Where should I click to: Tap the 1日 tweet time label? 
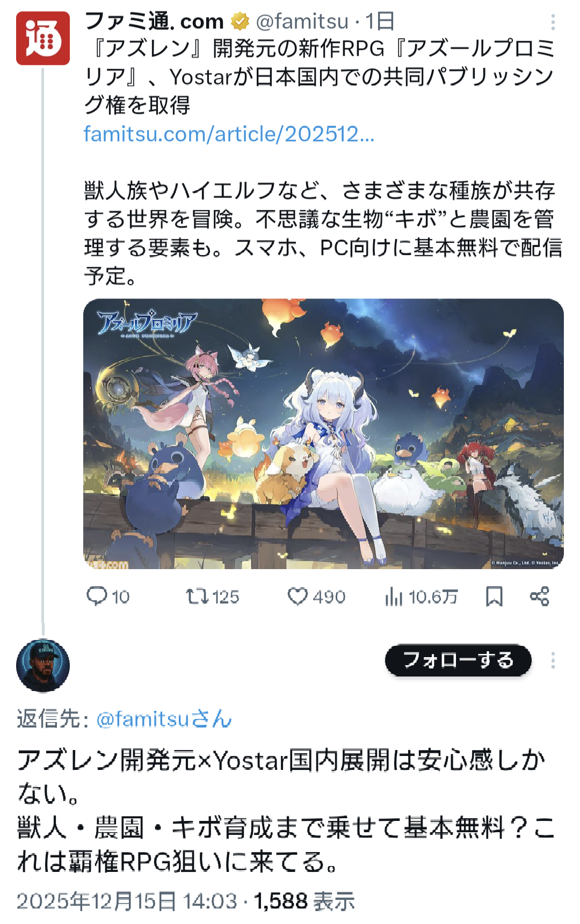coord(380,21)
